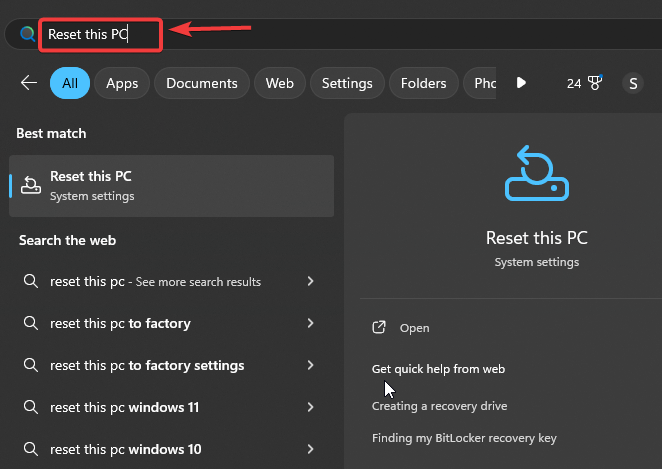Switch to the Web filter tab
The height and width of the screenshot is (469, 662).
tap(279, 83)
